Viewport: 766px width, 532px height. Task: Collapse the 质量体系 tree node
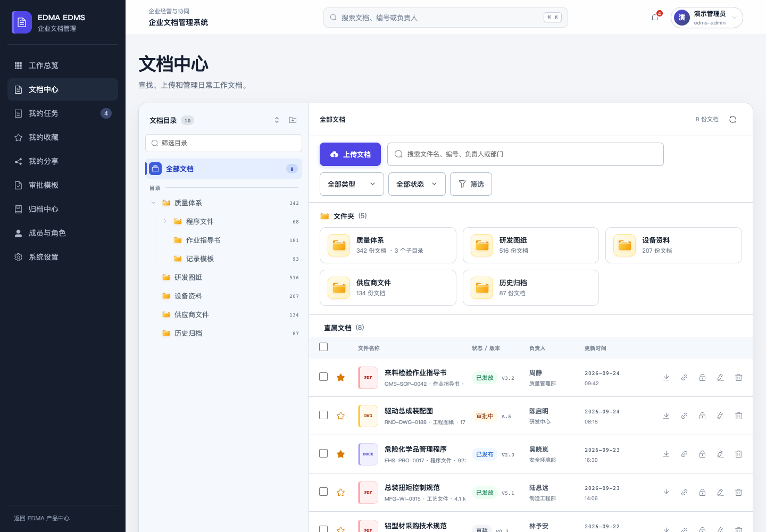tap(153, 203)
